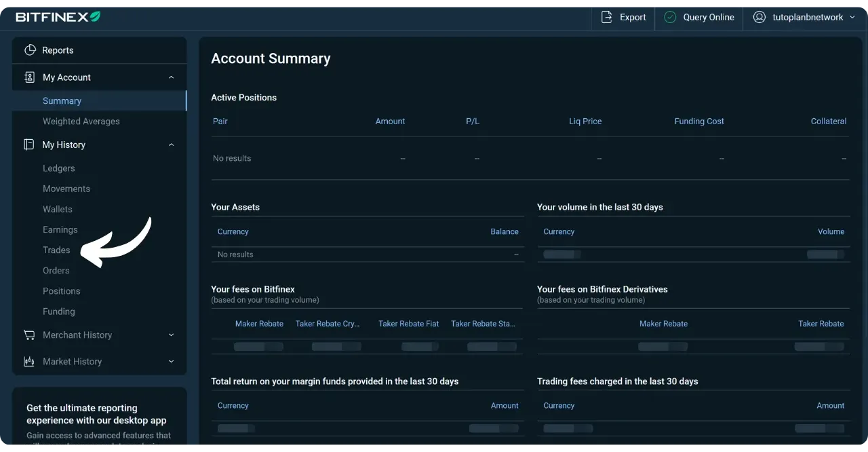The width and height of the screenshot is (868, 452).
Task: Click the Reports pie chart icon
Action: tap(30, 50)
